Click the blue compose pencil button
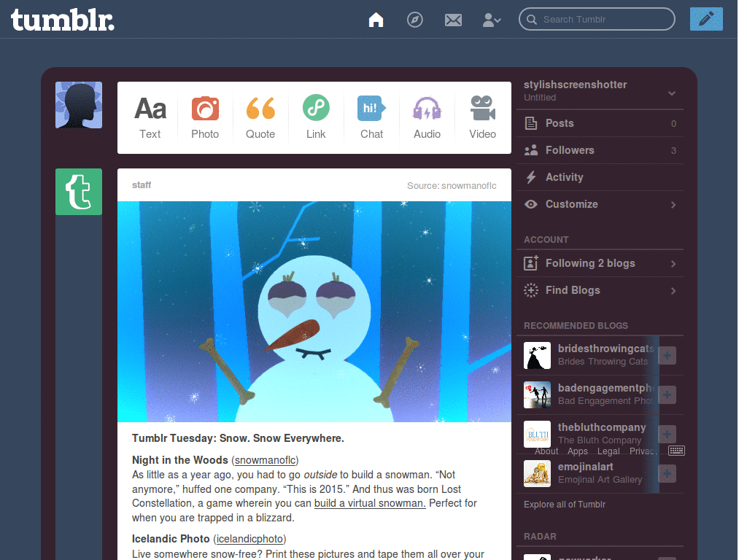Screen dimensions: 747x560 point(706,19)
